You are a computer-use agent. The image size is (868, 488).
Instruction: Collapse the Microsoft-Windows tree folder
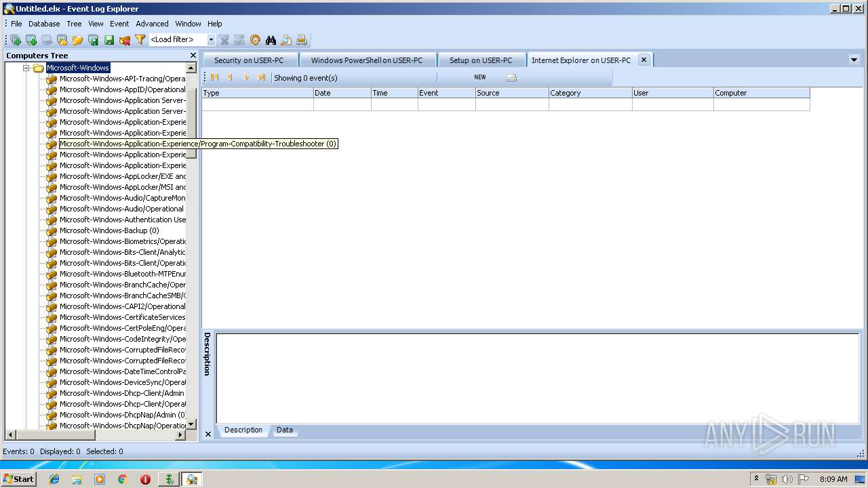26,68
